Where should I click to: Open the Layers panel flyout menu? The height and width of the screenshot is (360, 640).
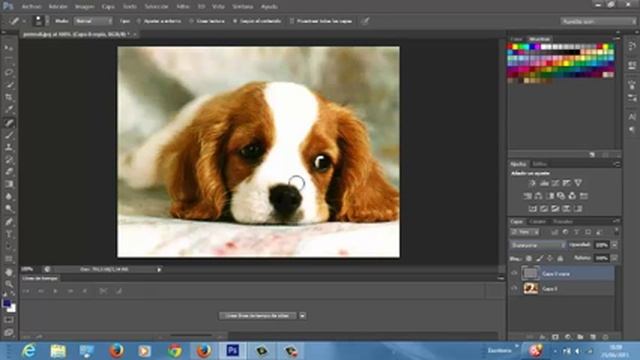[616, 221]
